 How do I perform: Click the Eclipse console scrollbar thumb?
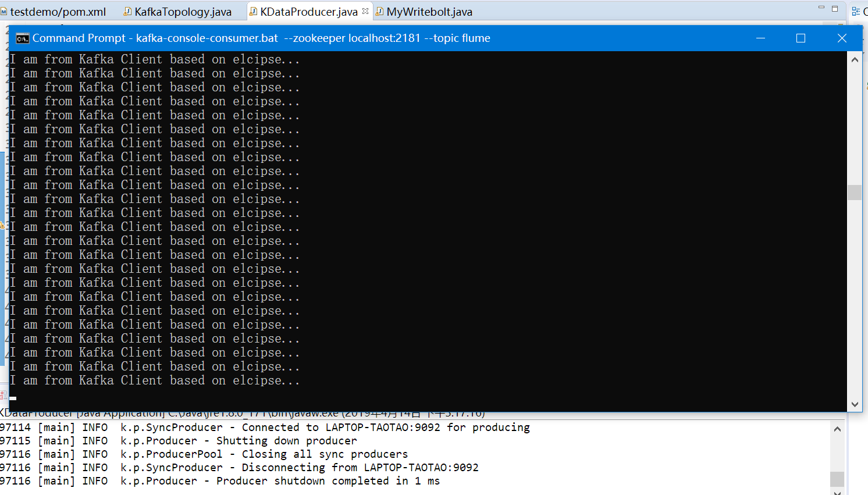837,479
